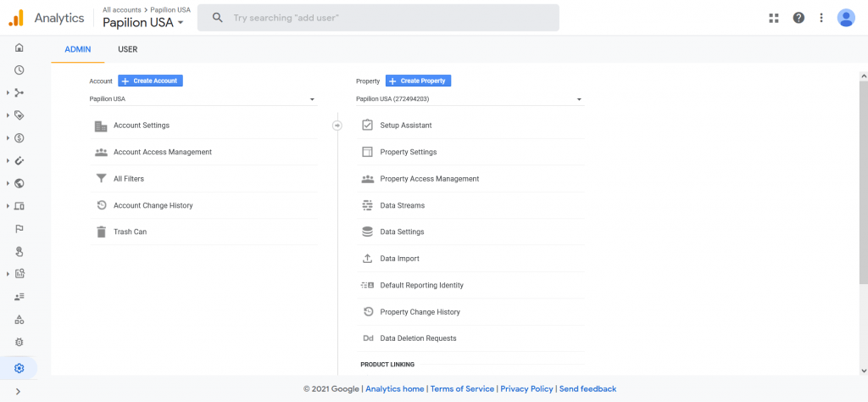Open DebugView bug icon in sidebar

pos(19,342)
